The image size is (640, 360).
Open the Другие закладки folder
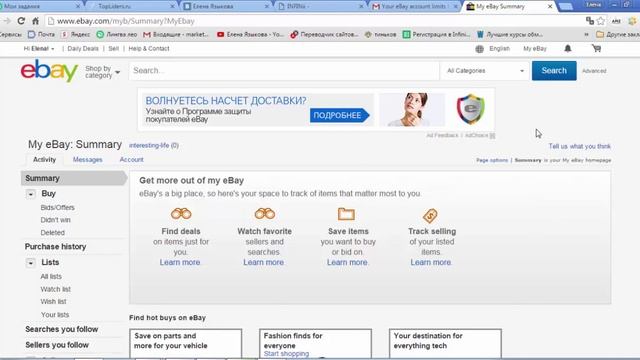(618, 35)
